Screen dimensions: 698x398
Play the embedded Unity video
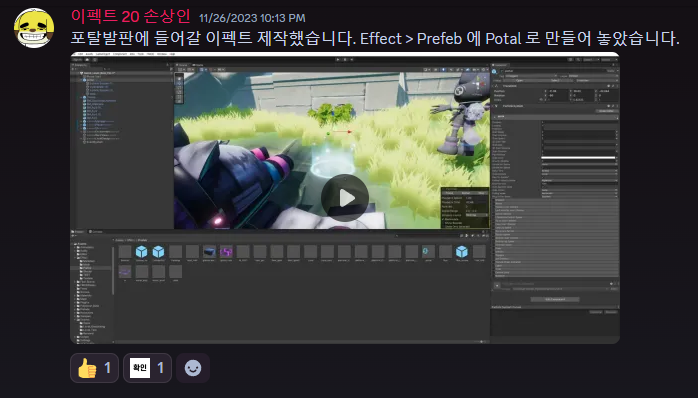[x=345, y=198]
